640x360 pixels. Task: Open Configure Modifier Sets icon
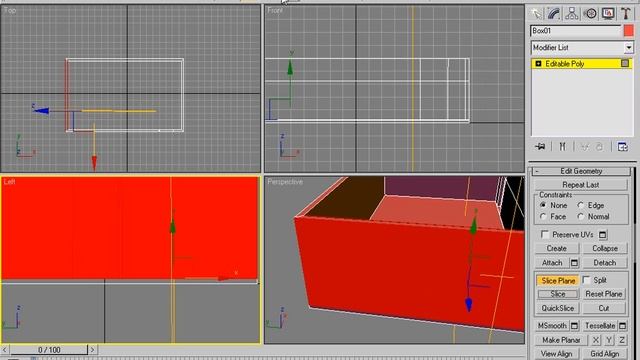coord(622,147)
